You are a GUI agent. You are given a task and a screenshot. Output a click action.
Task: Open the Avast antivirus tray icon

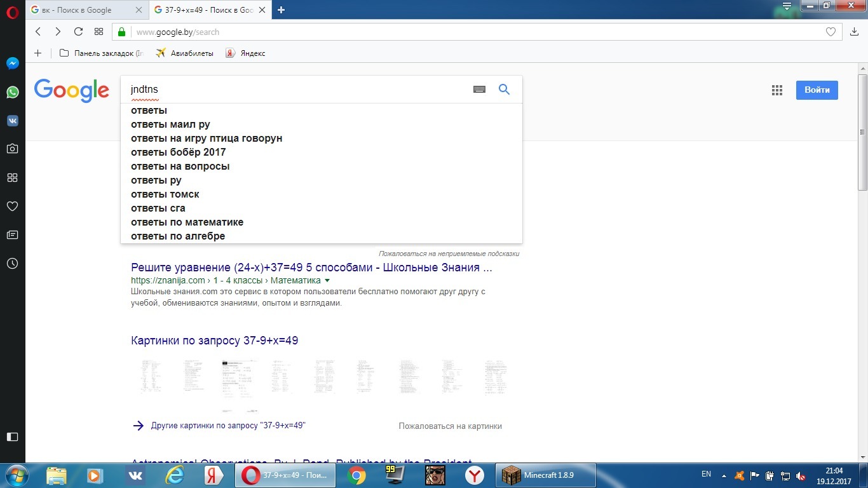point(739,475)
